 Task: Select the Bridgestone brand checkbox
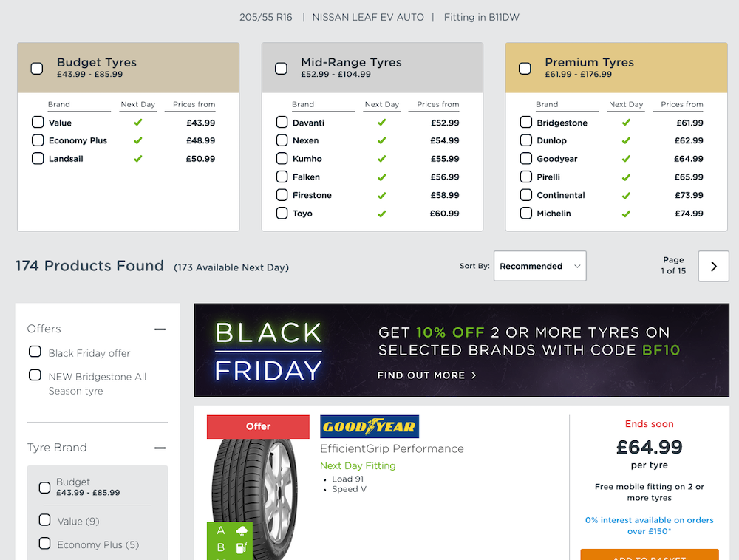click(525, 122)
